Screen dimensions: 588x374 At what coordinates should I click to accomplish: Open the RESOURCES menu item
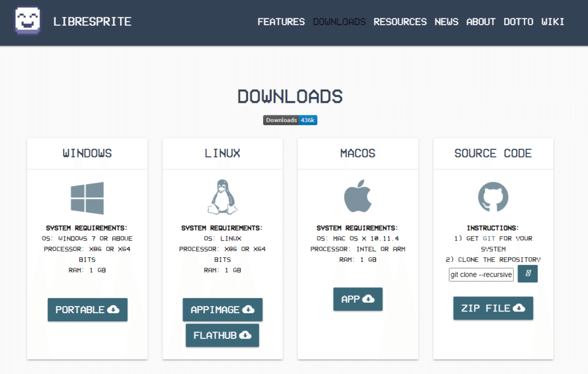pos(400,22)
